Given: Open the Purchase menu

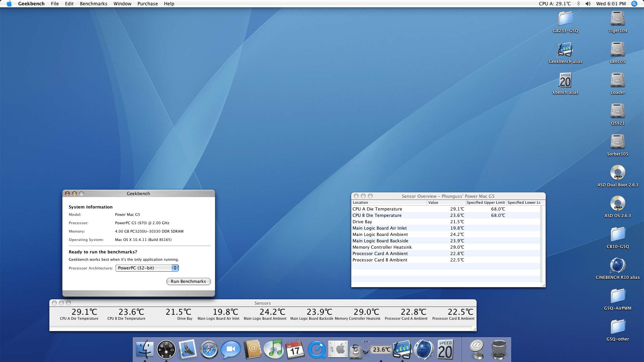Looking at the screenshot, I should point(147,4).
